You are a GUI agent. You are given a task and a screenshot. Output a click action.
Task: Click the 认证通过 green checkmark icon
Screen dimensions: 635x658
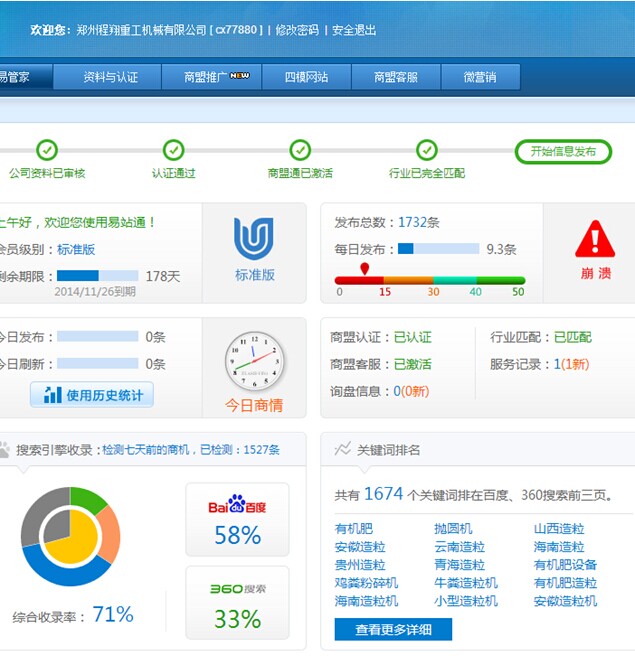point(174,150)
